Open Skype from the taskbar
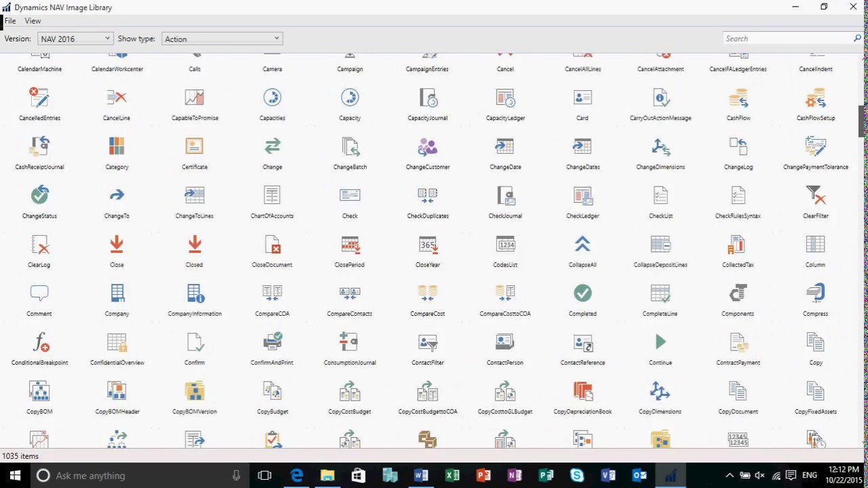The width and height of the screenshot is (868, 488). point(577,475)
